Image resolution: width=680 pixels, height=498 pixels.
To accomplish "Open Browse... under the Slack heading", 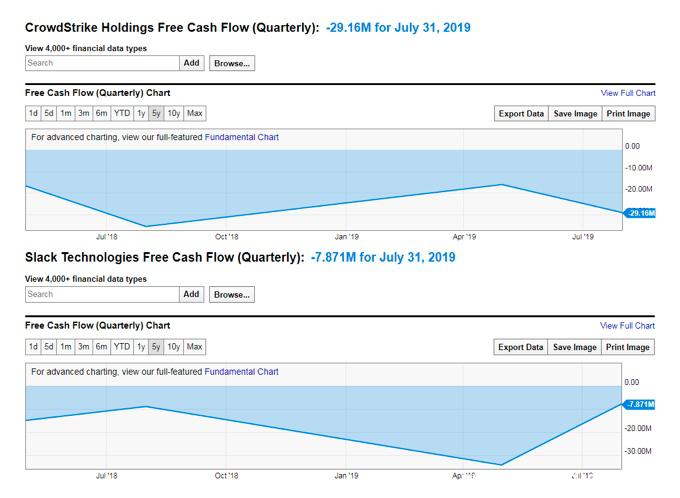I will 232,295.
